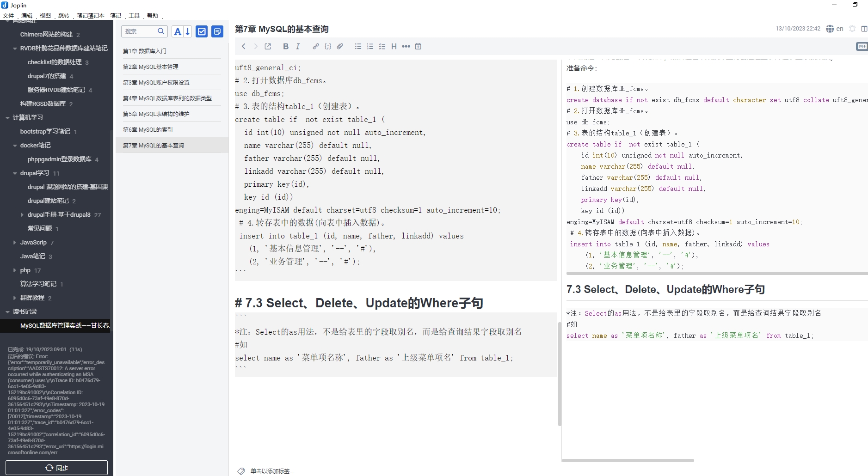Screen dimensions: 868x476
Task: Toggle Markdown / rich text editor
Action: 862,46
